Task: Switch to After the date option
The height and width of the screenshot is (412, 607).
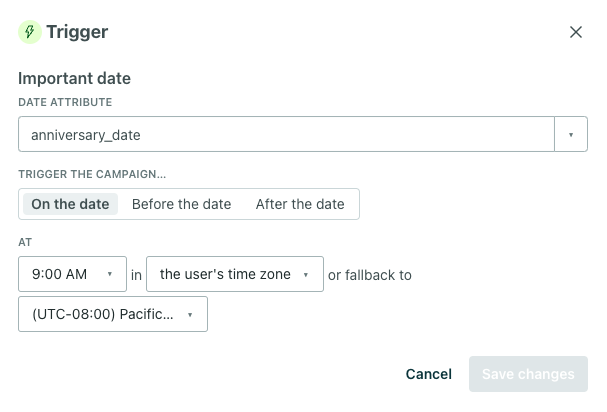Action: 300,204
